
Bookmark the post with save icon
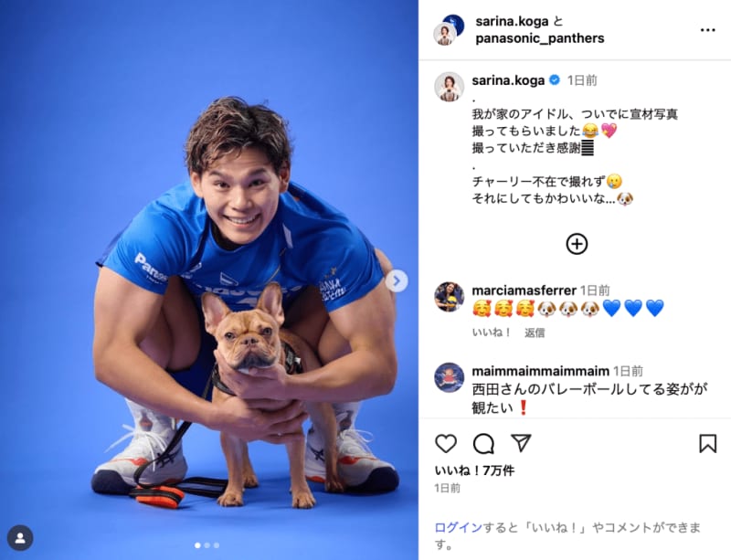[x=707, y=443]
